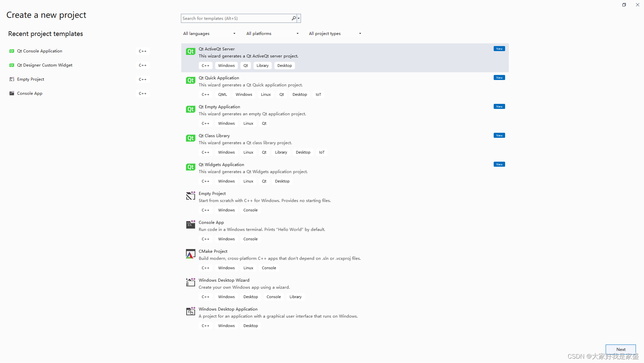This screenshot has height=363, width=644.
Task: Select Qt Widgets Application template title
Action: 221,165
